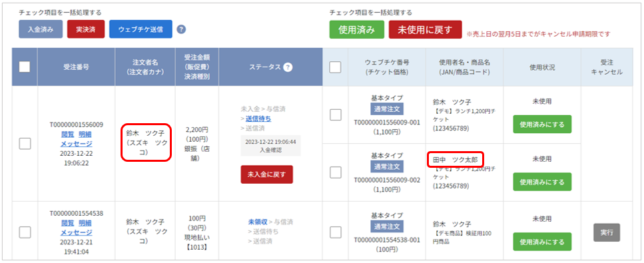The height and width of the screenshot is (263, 644).
Task: Click 通常注文 badge of ticket 556009-001
Action: [387, 109]
